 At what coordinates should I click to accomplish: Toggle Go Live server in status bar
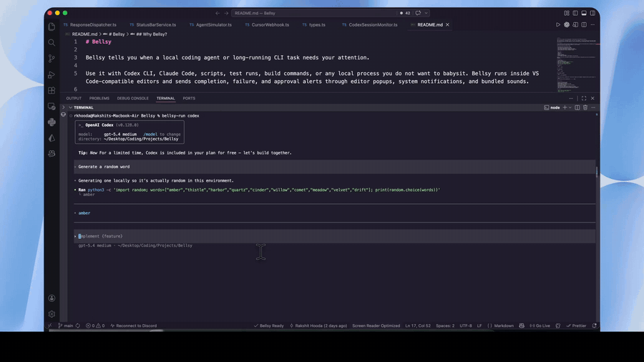(x=540, y=326)
